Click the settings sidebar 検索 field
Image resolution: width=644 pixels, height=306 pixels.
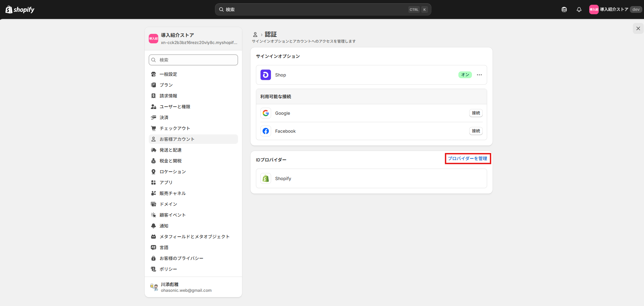click(x=193, y=60)
